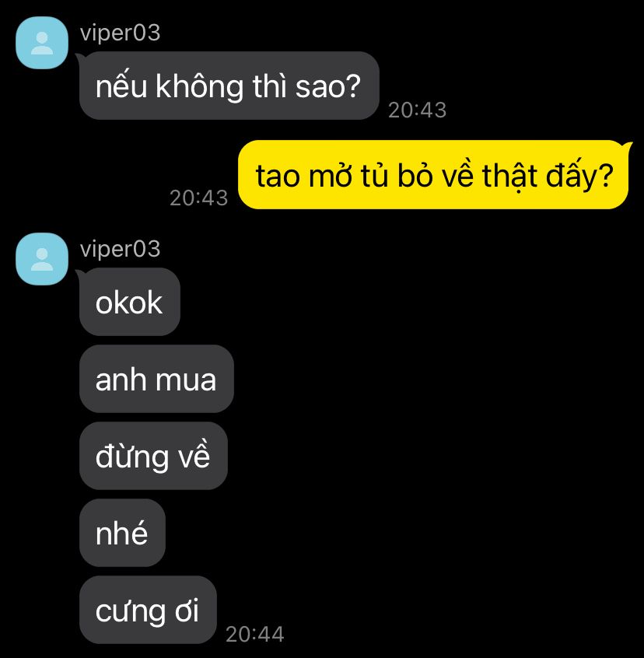Select the "okok" message bubble

click(130, 302)
